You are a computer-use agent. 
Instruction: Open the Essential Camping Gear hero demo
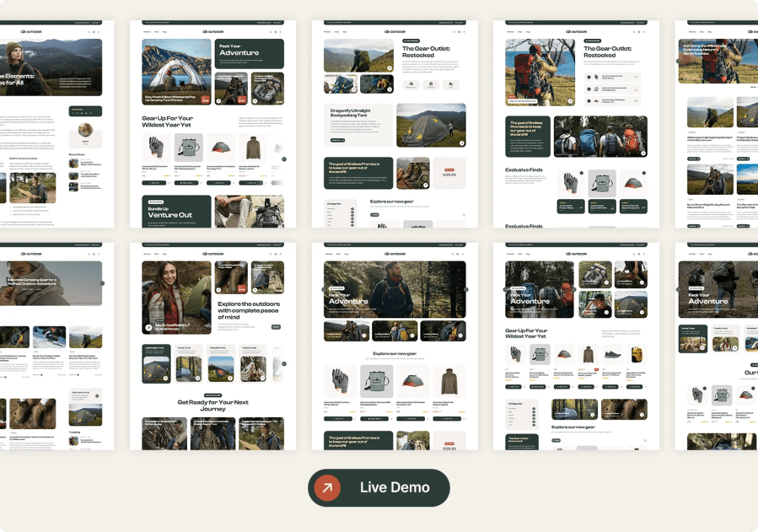pos(57,347)
